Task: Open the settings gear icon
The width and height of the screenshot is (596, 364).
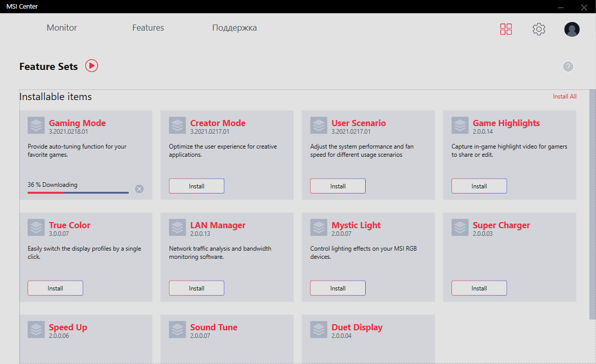Action: point(539,29)
